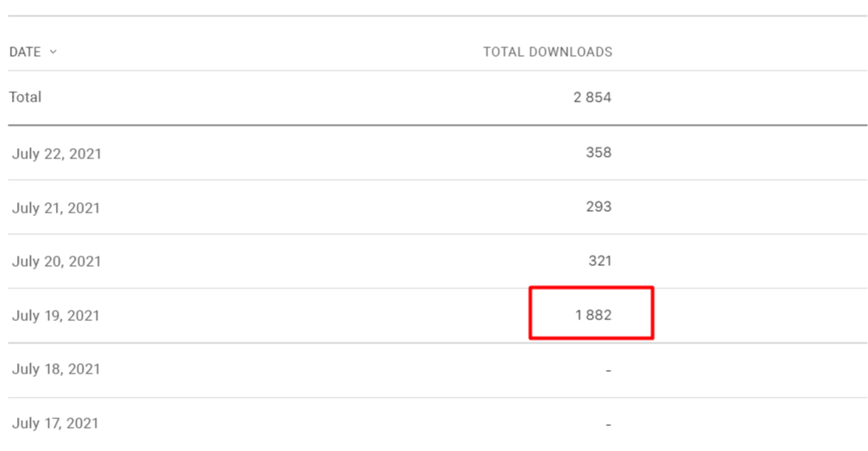Click the 358 downloads value
Image resolution: width=868 pixels, height=451 pixels.
click(x=598, y=152)
